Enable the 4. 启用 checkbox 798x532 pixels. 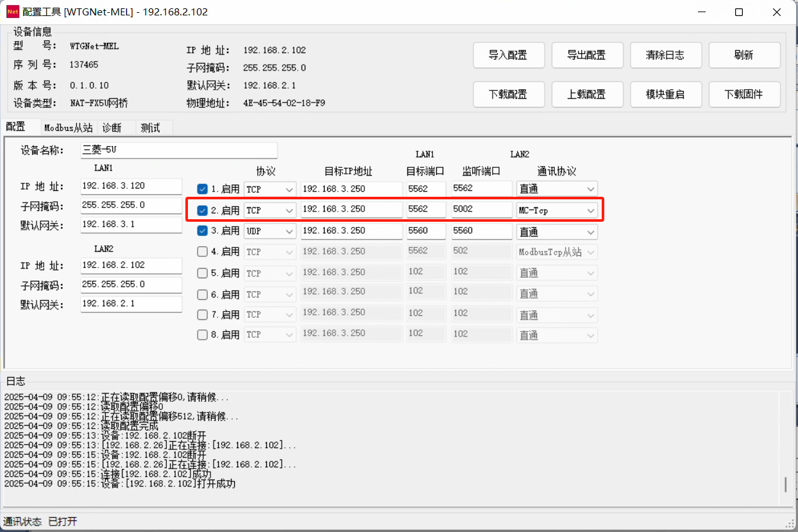(203, 252)
